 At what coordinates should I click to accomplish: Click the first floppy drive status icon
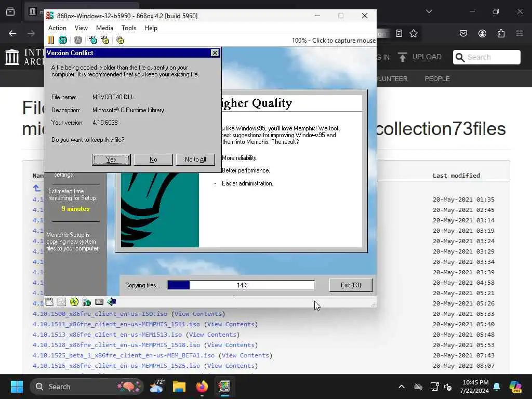coord(49,302)
